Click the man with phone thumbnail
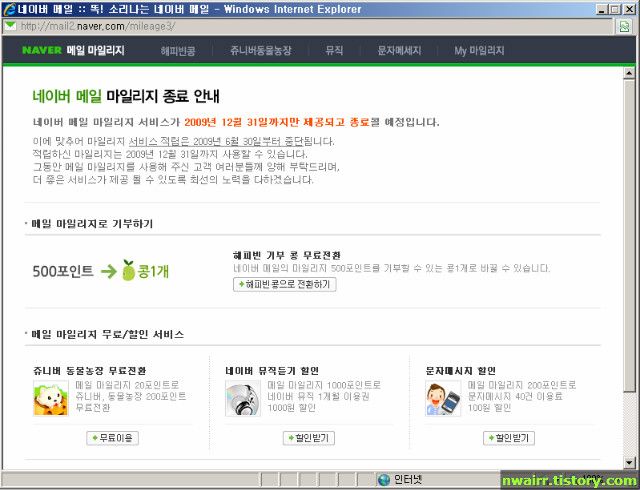640x490 pixels. (443, 398)
